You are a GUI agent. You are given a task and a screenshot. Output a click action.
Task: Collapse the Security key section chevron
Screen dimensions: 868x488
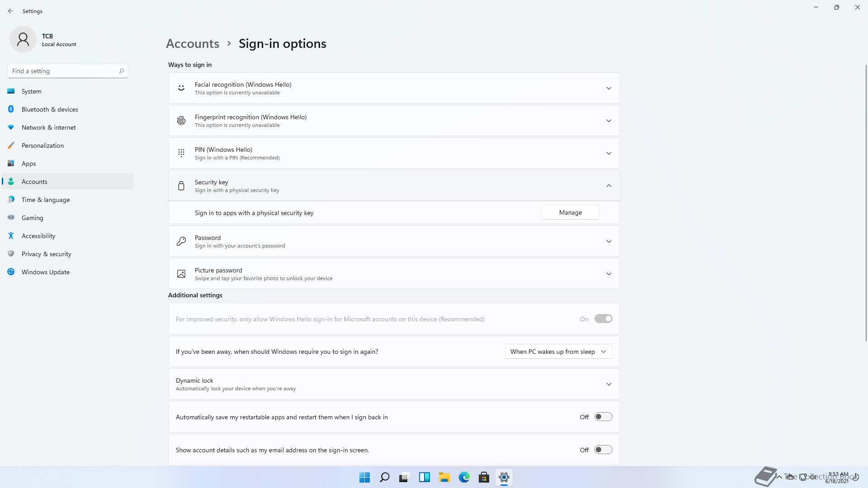pyautogui.click(x=609, y=186)
